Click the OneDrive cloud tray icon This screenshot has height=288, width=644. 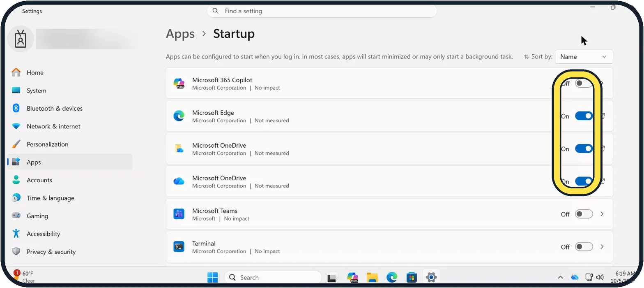pyautogui.click(x=575, y=277)
